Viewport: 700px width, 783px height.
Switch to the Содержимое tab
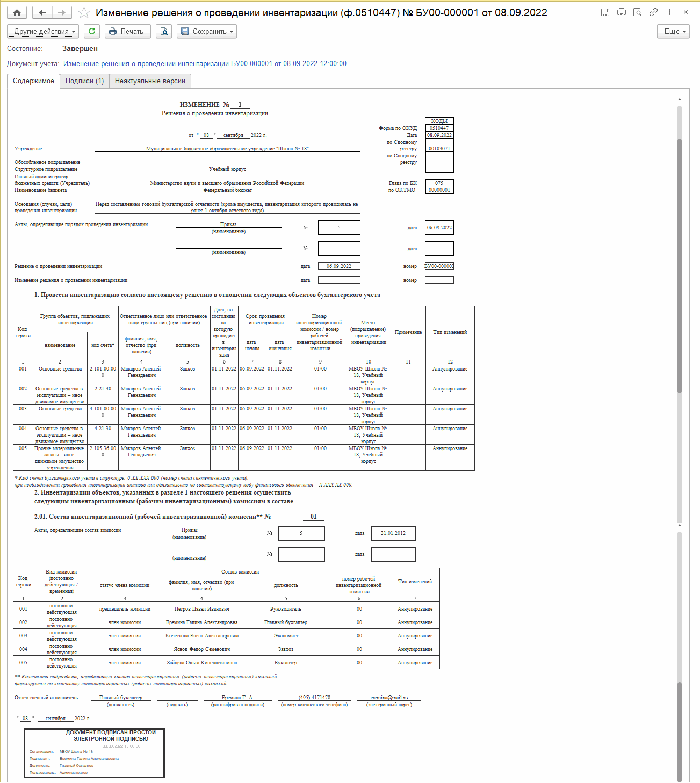coord(33,81)
